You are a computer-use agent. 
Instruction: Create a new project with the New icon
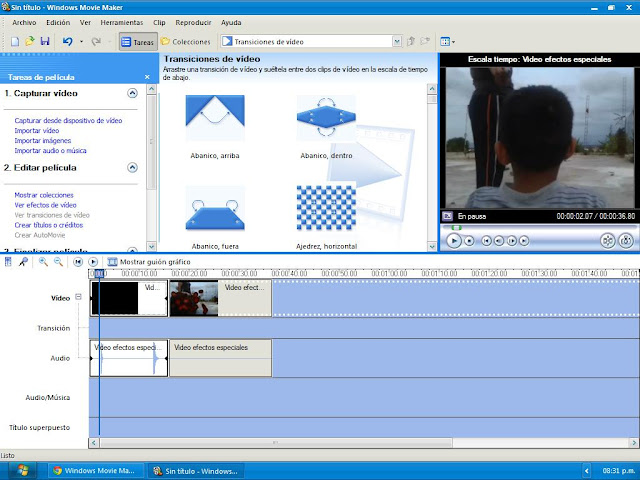(15, 42)
